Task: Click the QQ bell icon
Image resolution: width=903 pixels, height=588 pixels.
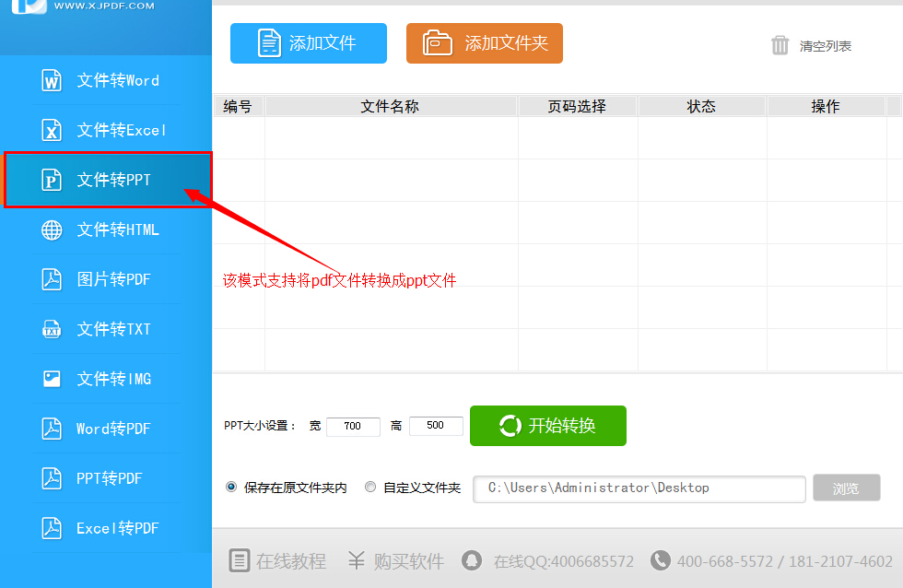Action: pos(472,560)
